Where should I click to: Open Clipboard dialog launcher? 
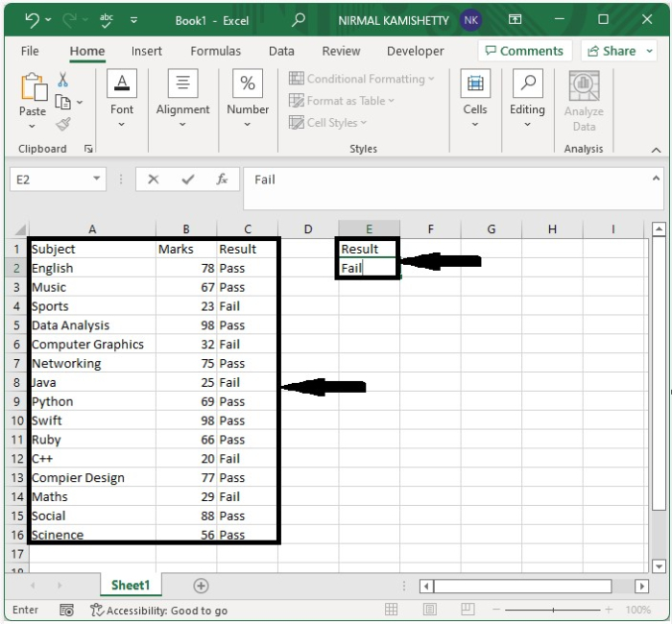pyautogui.click(x=88, y=149)
